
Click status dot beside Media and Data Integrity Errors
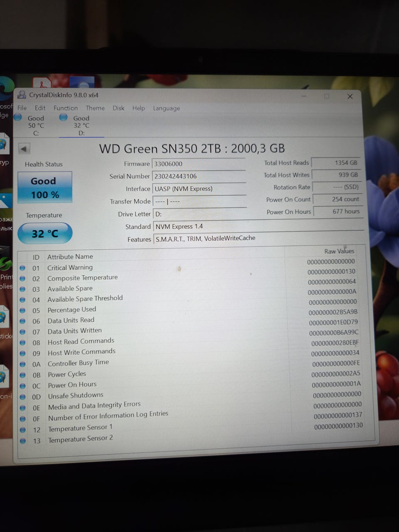22,408
